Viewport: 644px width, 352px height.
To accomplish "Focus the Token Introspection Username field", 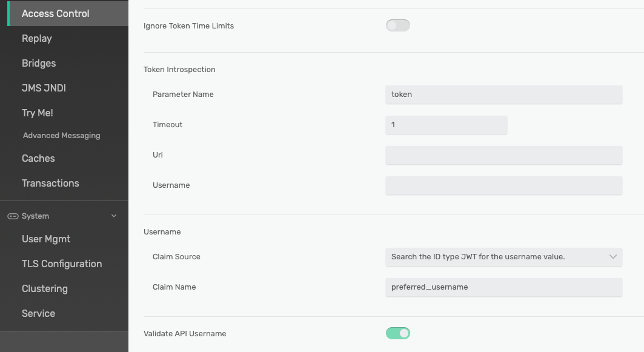I will (503, 185).
